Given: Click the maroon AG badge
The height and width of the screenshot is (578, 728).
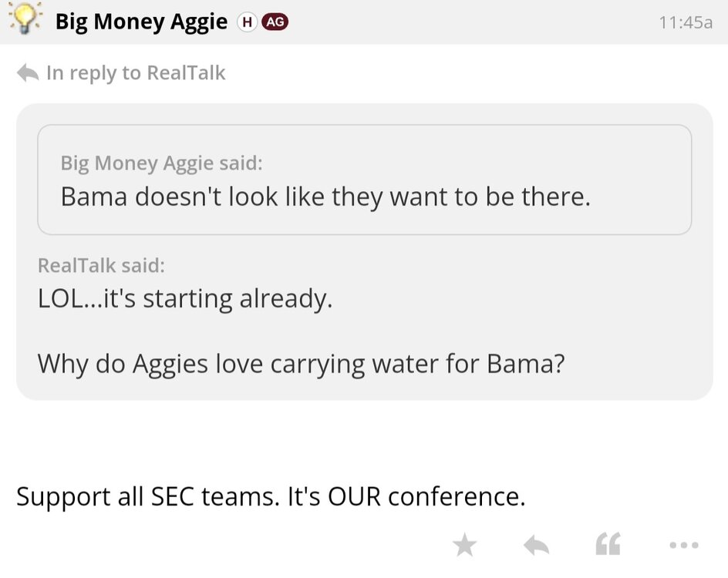Looking at the screenshot, I should [x=275, y=22].
